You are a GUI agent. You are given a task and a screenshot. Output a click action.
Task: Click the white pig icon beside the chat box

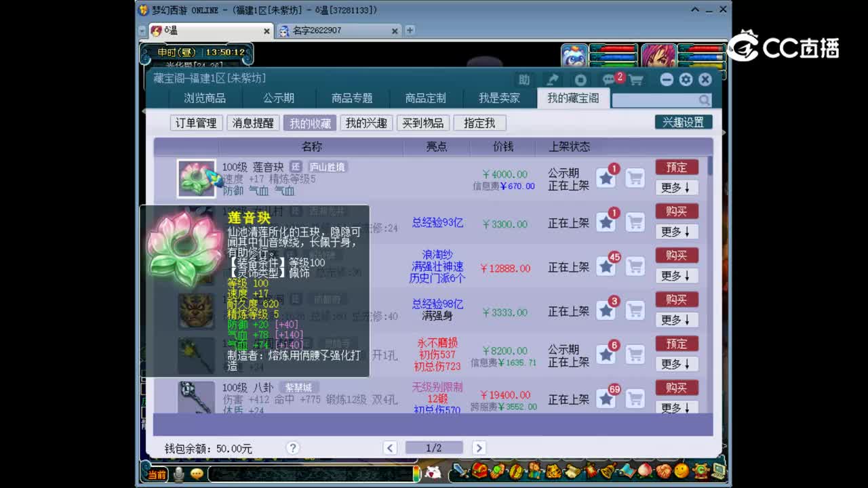(433, 472)
